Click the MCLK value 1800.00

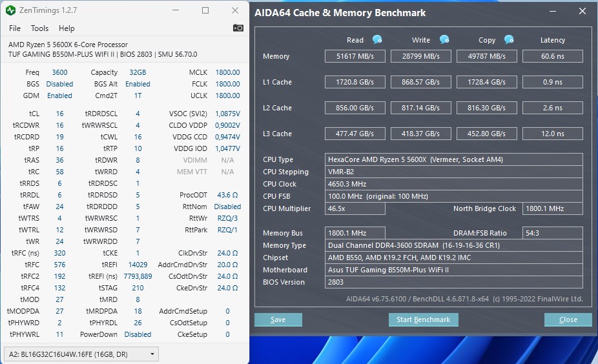[228, 72]
